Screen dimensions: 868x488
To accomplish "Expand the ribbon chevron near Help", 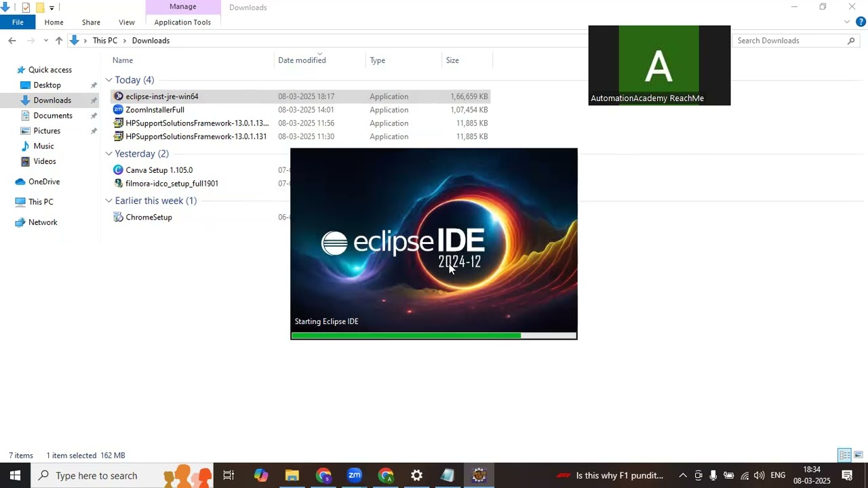I will (847, 22).
